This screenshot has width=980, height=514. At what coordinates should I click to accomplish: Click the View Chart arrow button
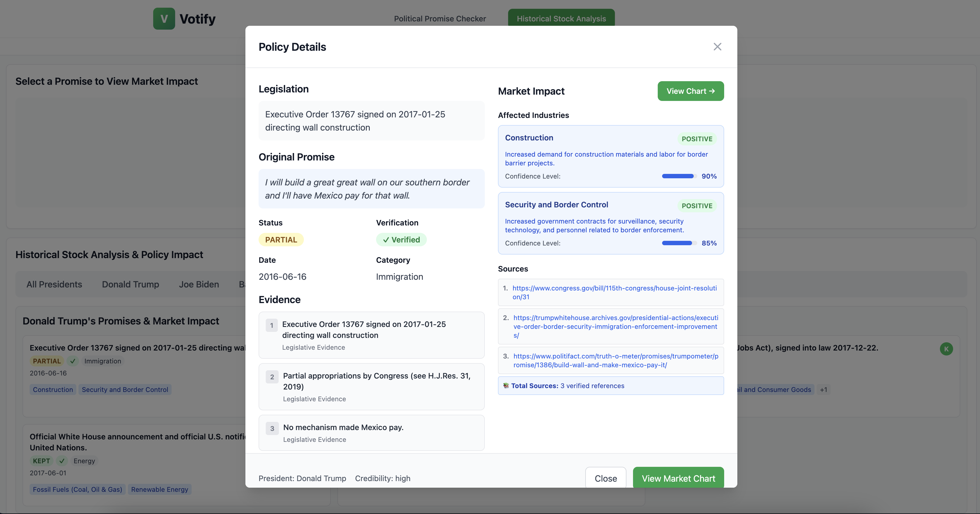690,91
